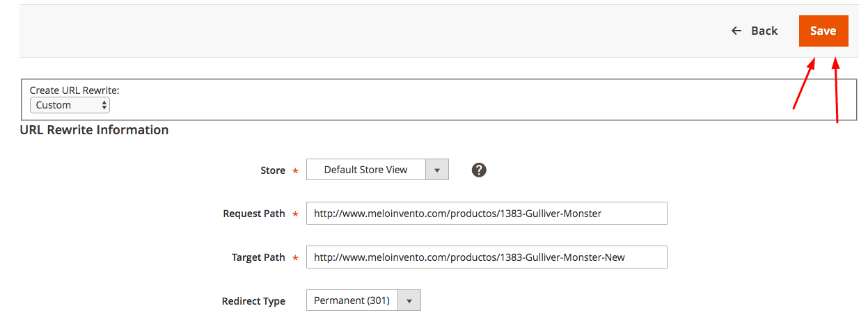Focus the Request Path input field
This screenshot has height=329, width=868.
(x=487, y=214)
